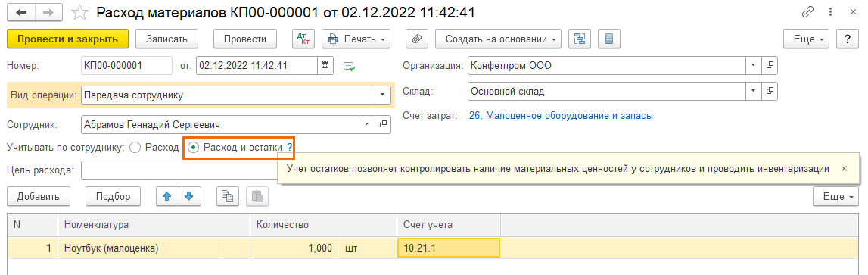Expand the Вид операции dropdown
This screenshot has width=868, height=275.
[382, 95]
